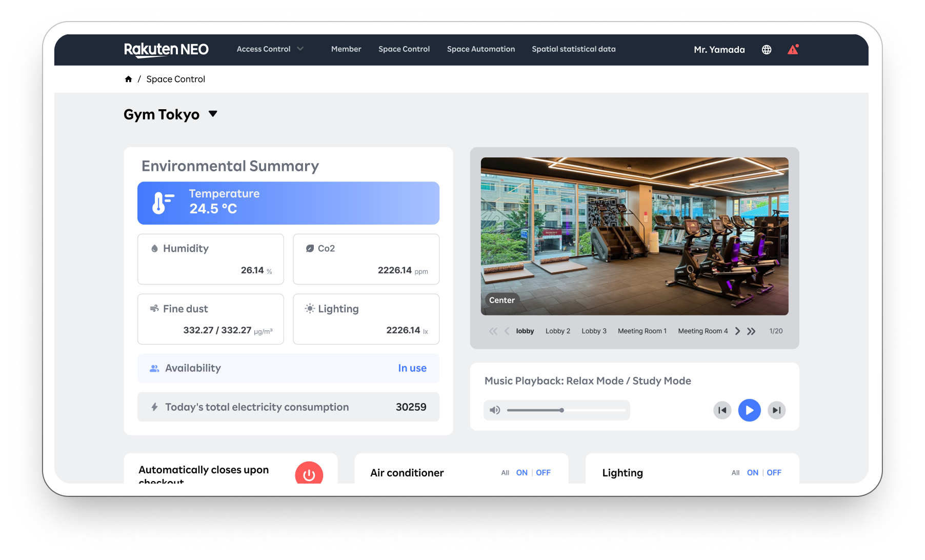Open the Space Automation menu
Image resolution: width=925 pixels, height=560 pixels.
[480, 49]
